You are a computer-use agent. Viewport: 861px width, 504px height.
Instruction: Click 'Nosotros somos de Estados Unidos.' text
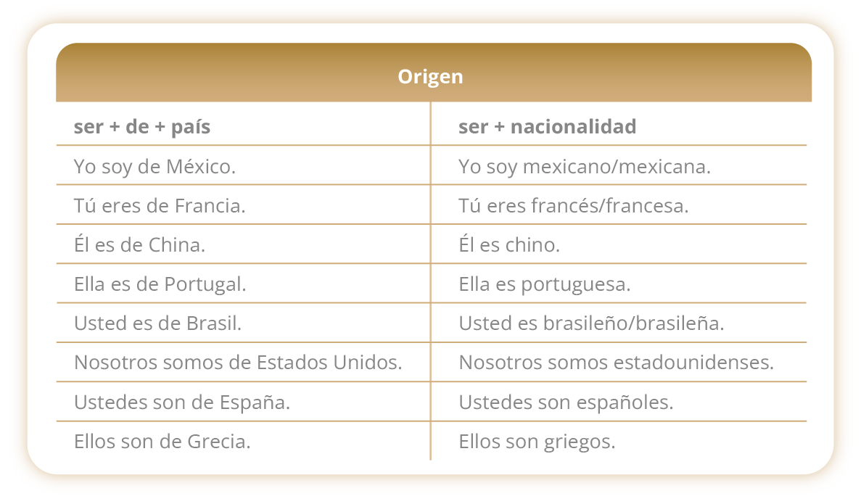click(239, 362)
